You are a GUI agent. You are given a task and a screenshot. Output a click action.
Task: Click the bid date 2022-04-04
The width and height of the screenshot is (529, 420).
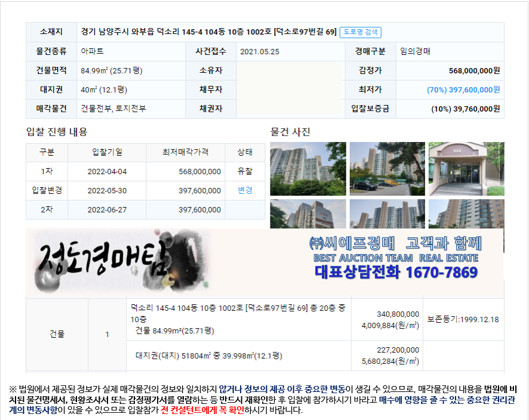click(x=107, y=172)
